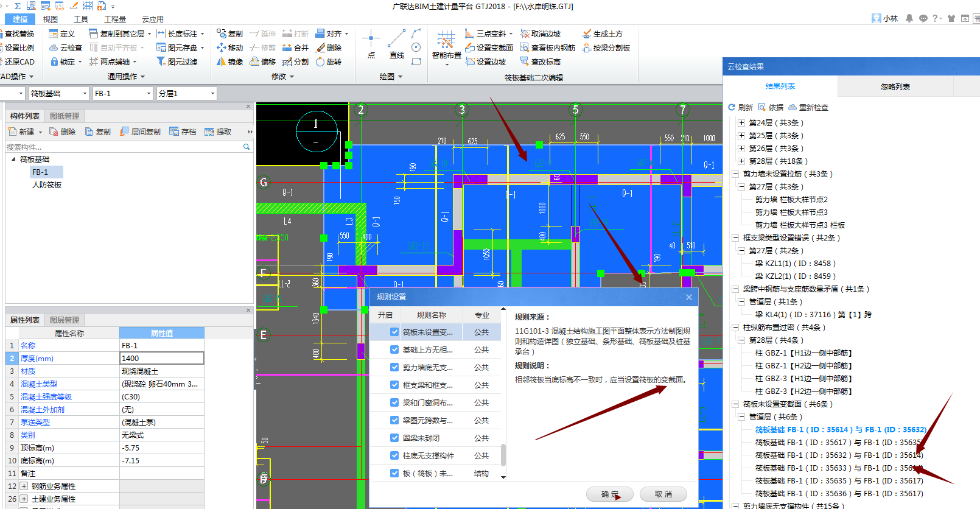Click 确定 button in 规则设置 dialog

(x=610, y=494)
